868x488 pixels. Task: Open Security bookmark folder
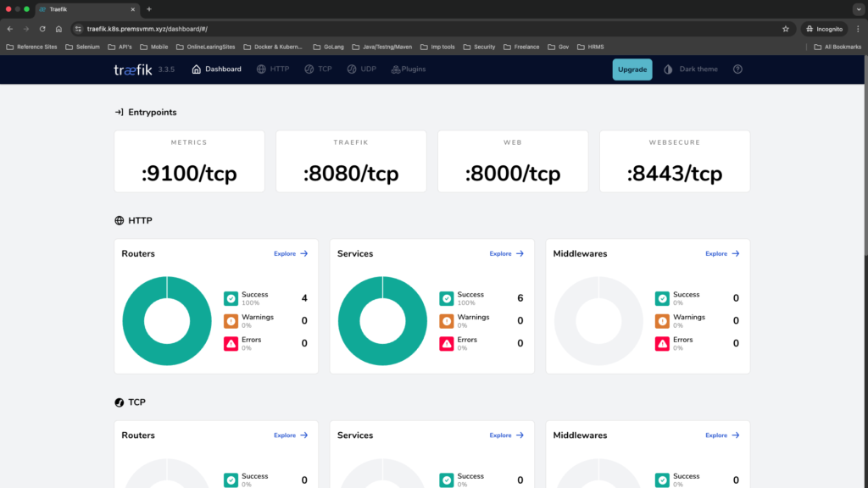click(x=480, y=47)
